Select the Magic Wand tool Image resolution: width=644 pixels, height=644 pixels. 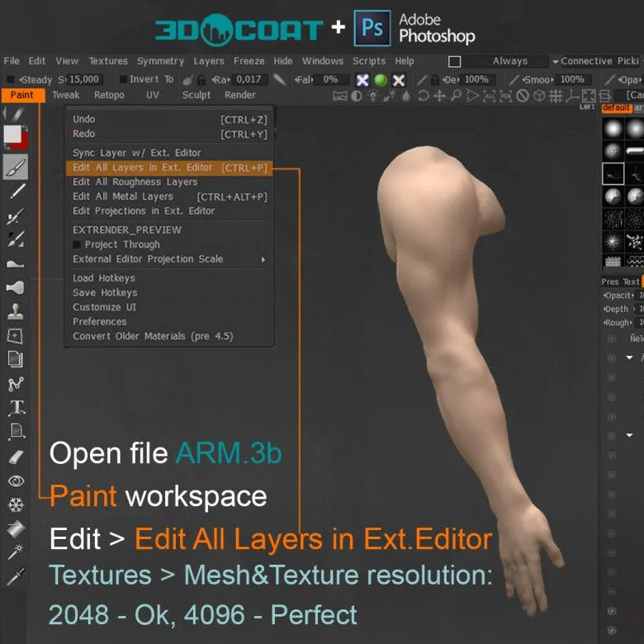pos(16,552)
